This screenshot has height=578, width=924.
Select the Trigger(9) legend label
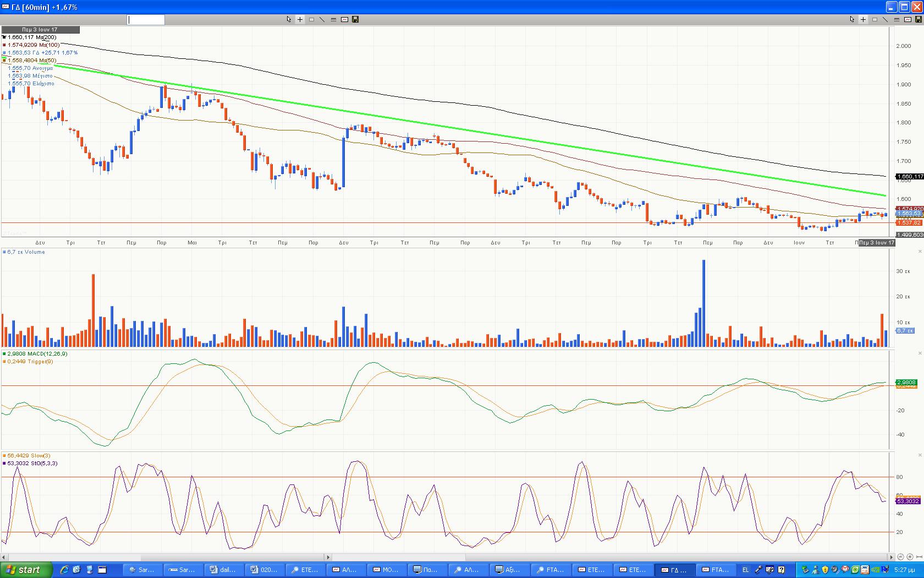click(29, 362)
